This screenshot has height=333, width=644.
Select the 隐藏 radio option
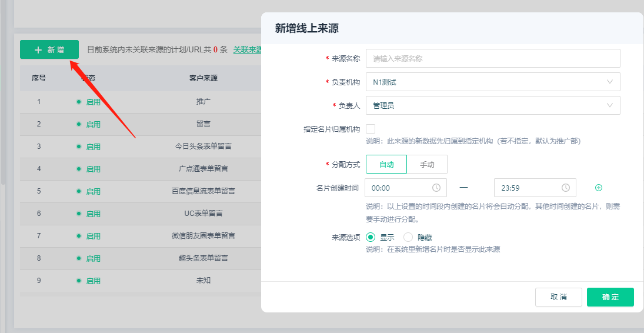click(408, 237)
